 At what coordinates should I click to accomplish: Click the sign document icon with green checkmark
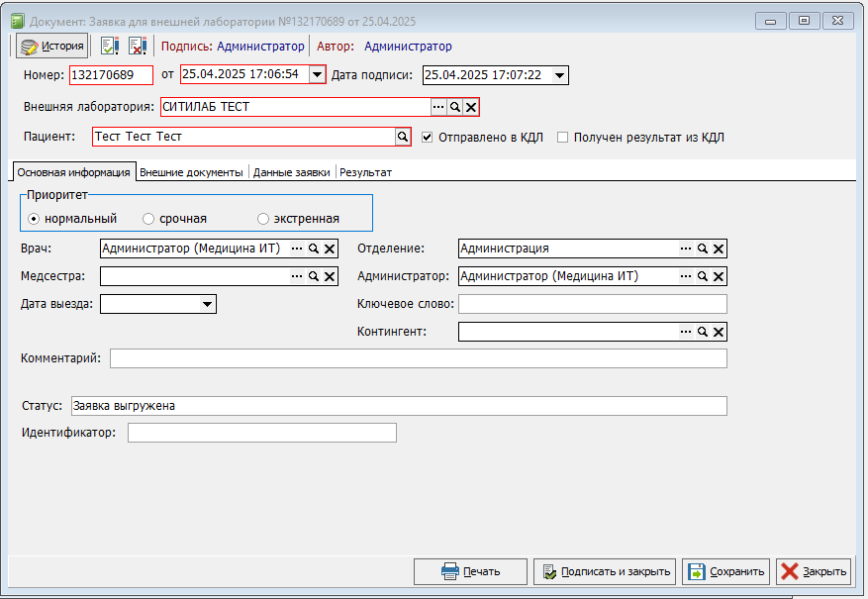point(110,46)
